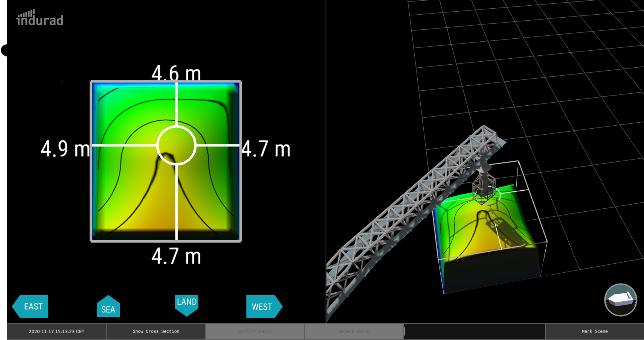
Task: Click the Reject Hatch button
Action: [x=354, y=331]
